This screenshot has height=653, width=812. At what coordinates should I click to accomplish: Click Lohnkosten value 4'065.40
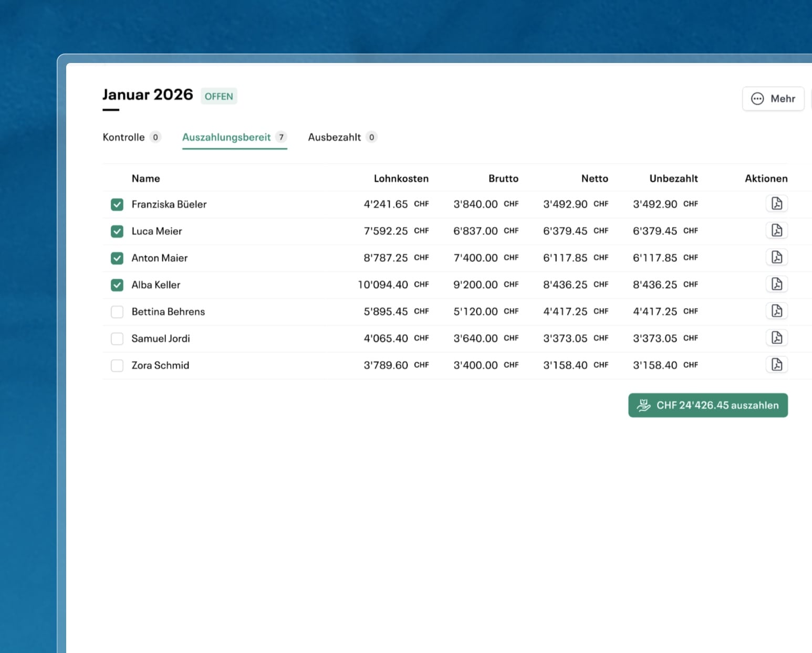point(386,338)
